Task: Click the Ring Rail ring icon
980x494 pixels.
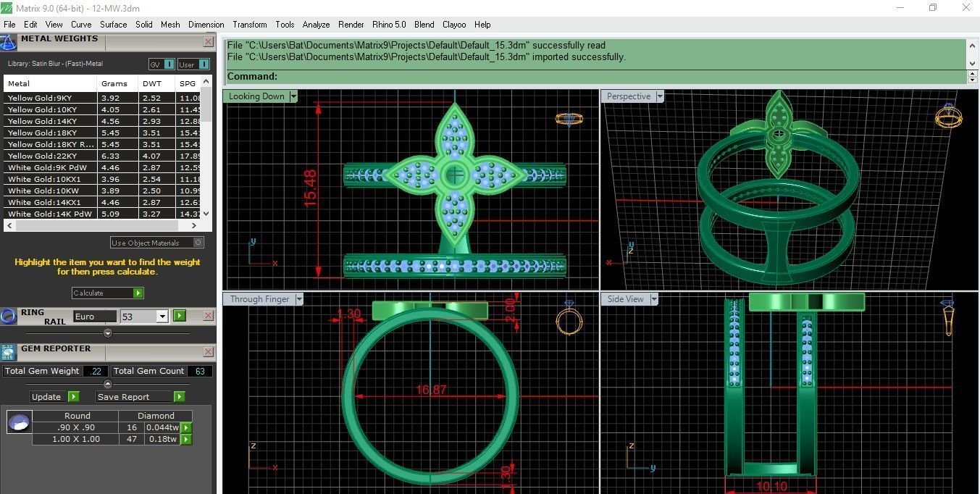Action: (8, 317)
